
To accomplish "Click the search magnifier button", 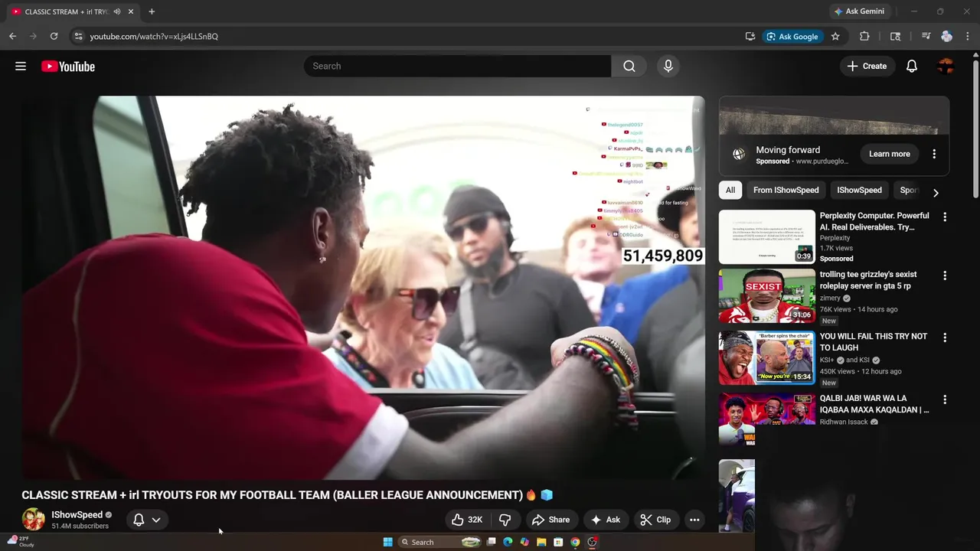I will coord(629,67).
